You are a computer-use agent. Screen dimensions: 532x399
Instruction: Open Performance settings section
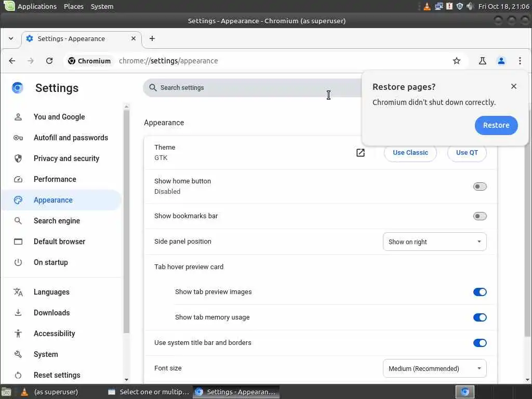(x=61, y=179)
